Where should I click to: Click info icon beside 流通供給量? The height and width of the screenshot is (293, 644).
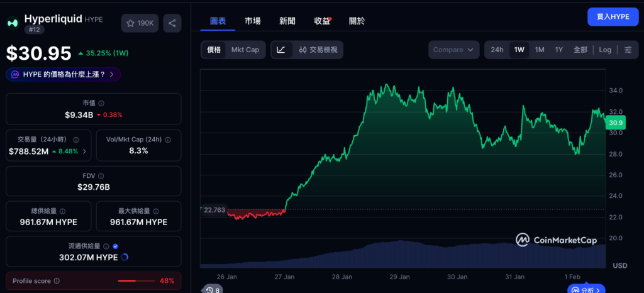pyautogui.click(x=106, y=246)
